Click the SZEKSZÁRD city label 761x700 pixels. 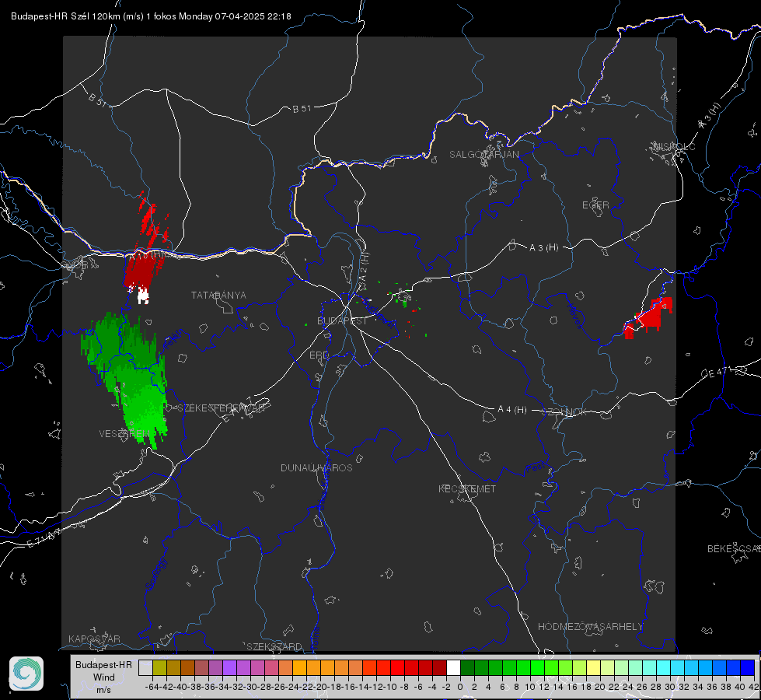pyautogui.click(x=274, y=646)
